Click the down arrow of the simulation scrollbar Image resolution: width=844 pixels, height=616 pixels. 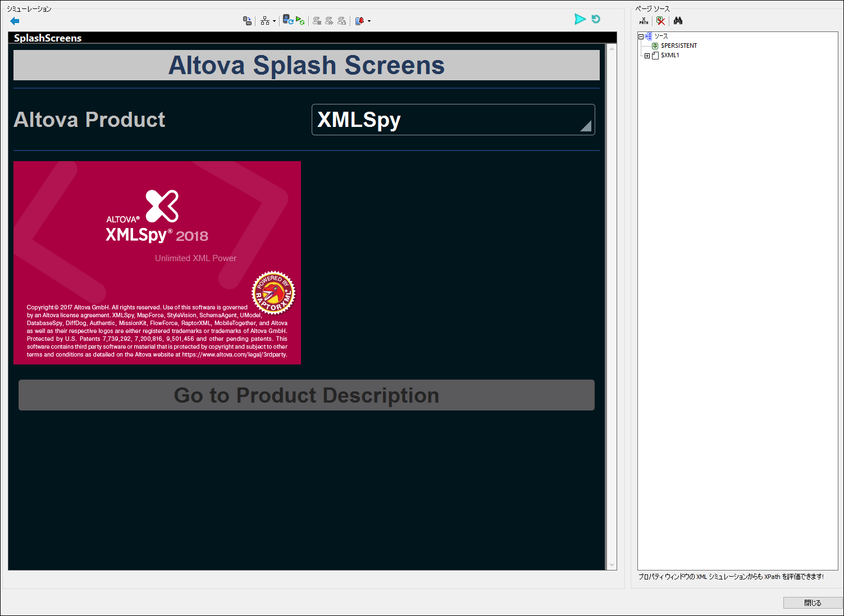coord(612,565)
